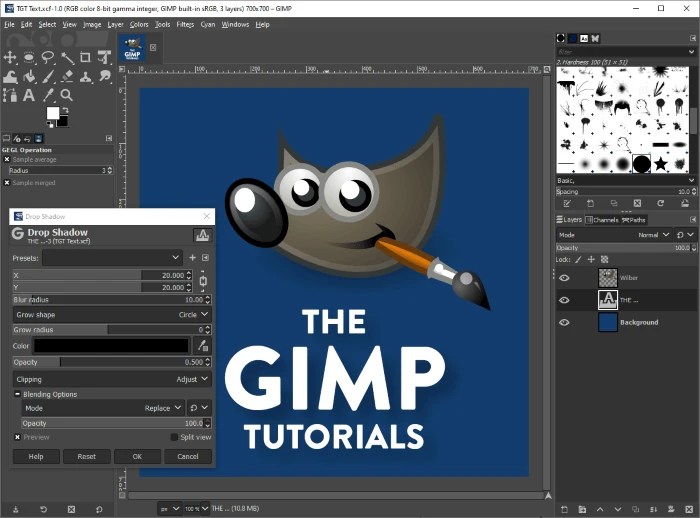700x518 pixels.
Task: Reset colors to default black and white
Action: click(x=49, y=124)
